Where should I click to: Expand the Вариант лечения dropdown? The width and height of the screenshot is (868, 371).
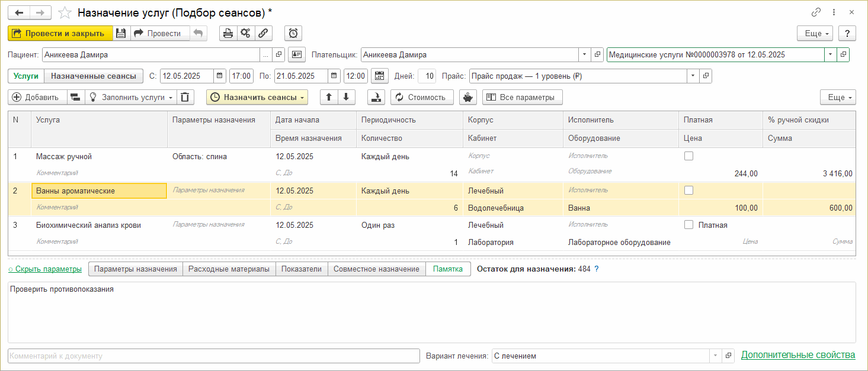click(716, 356)
